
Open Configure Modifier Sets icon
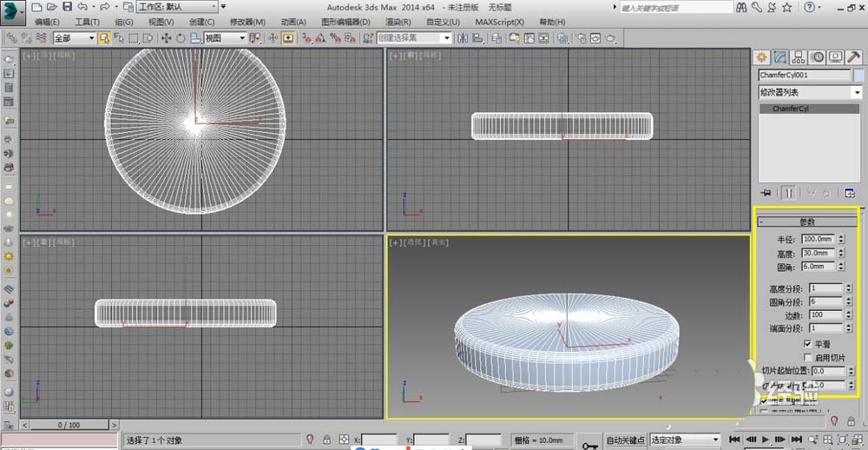pyautogui.click(x=850, y=193)
